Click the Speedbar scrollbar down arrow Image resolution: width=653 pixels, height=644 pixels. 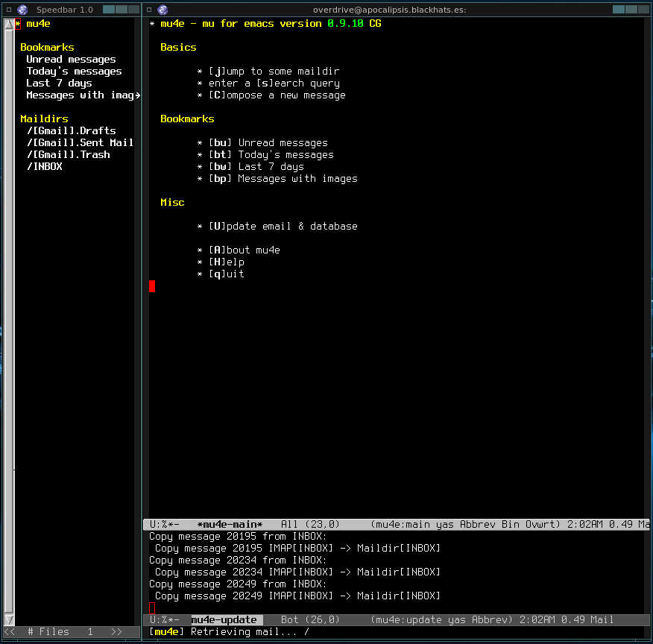click(9, 619)
